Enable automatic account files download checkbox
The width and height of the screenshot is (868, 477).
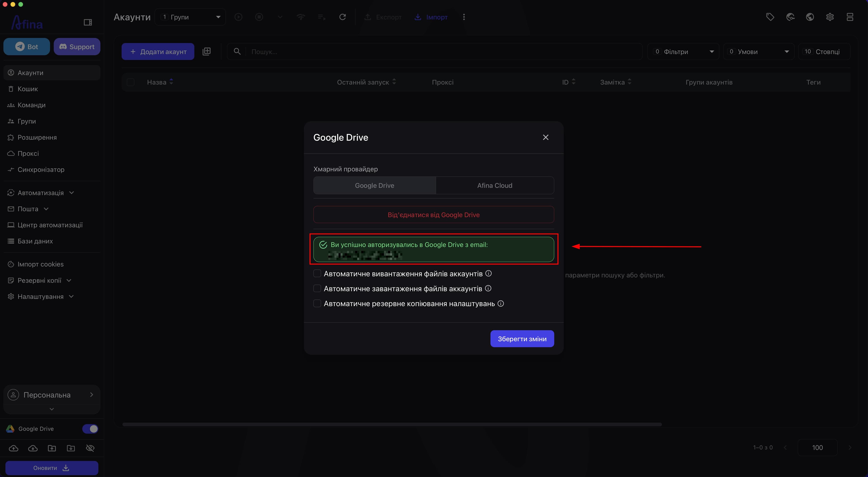tap(317, 288)
